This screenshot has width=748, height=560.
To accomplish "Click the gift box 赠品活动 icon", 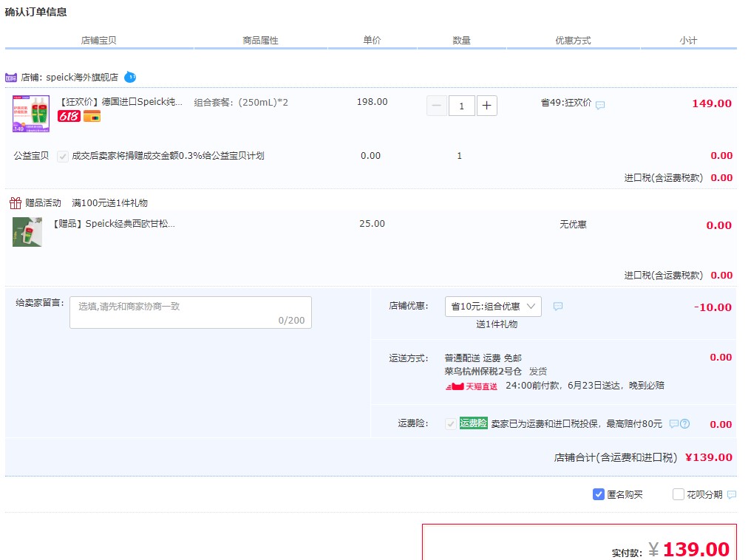I will tap(16, 203).
